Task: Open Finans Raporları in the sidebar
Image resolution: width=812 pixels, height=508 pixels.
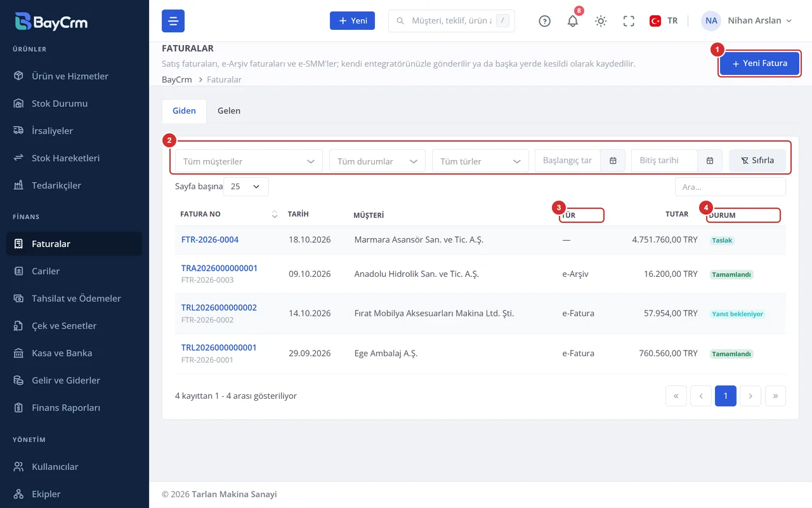Action: point(74,408)
